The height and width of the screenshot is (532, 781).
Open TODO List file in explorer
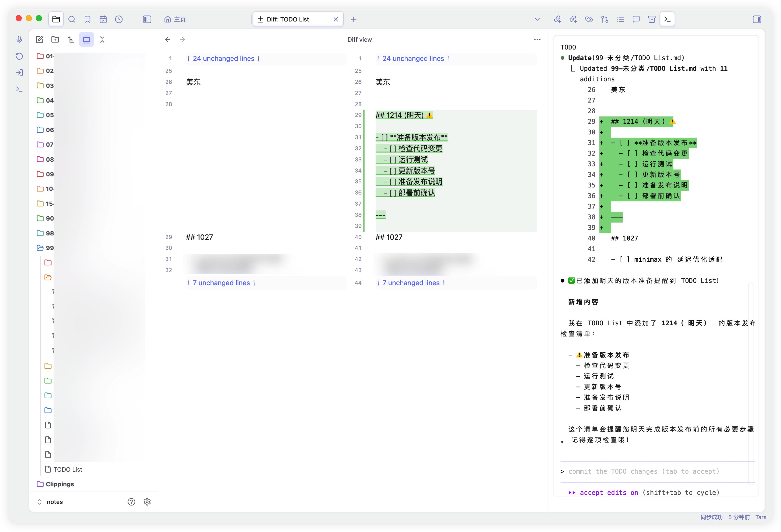(67, 470)
